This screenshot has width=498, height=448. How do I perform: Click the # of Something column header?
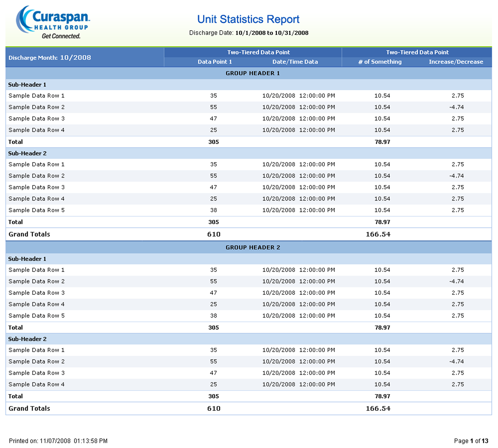379,62
